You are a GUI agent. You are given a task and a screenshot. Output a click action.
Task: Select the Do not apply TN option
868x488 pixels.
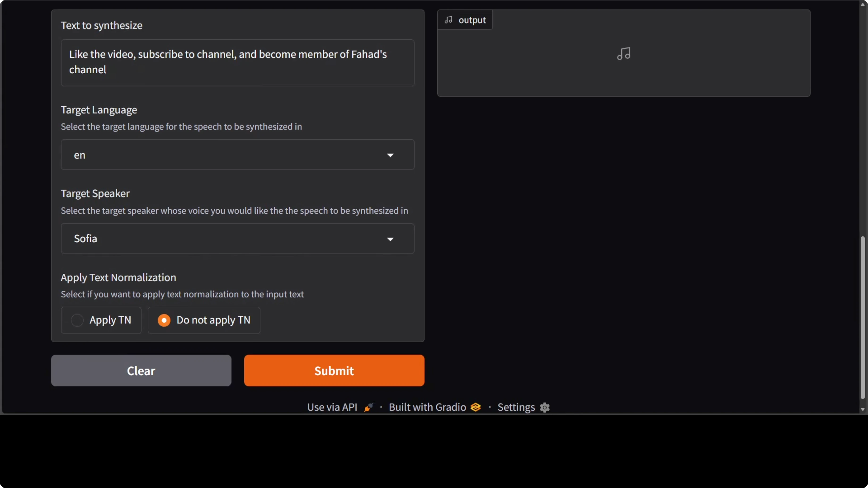164,320
